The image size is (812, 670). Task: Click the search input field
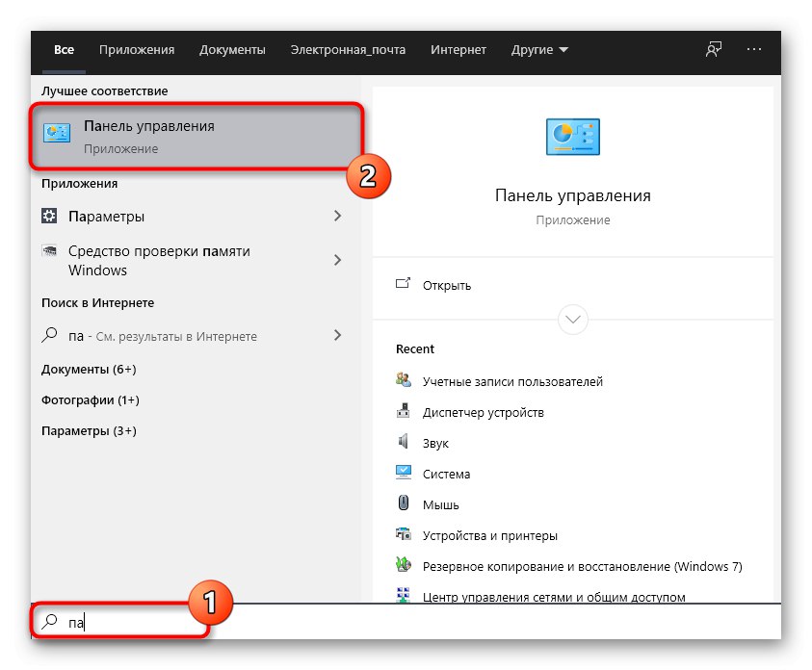pyautogui.click(x=385, y=622)
